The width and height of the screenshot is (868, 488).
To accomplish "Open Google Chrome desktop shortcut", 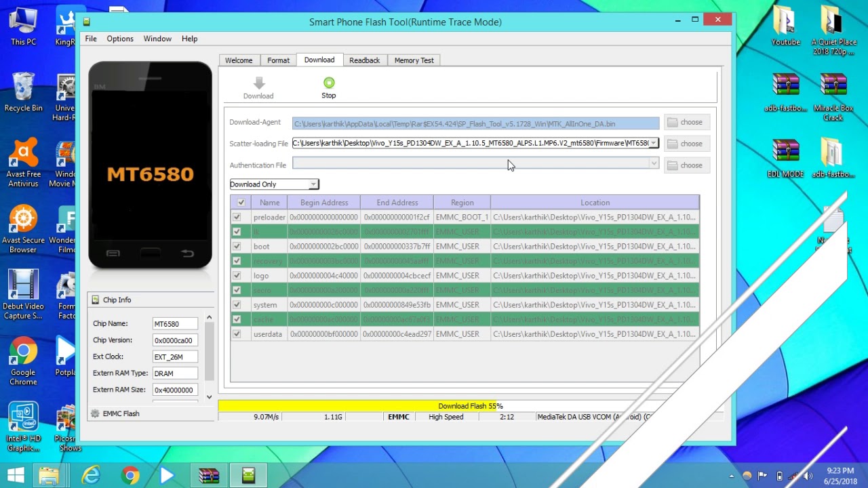I will tap(23, 361).
